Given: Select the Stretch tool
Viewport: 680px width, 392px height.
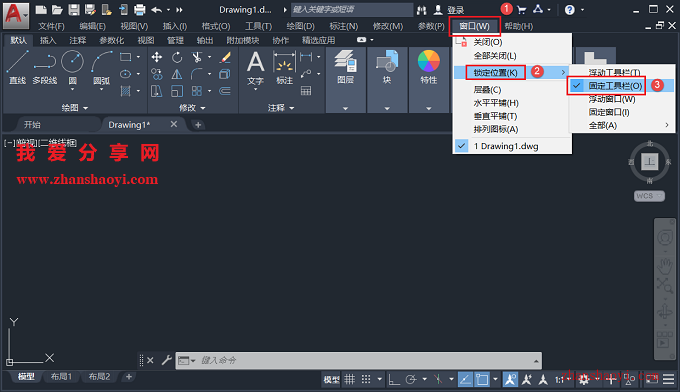Looking at the screenshot, I should click(157, 91).
